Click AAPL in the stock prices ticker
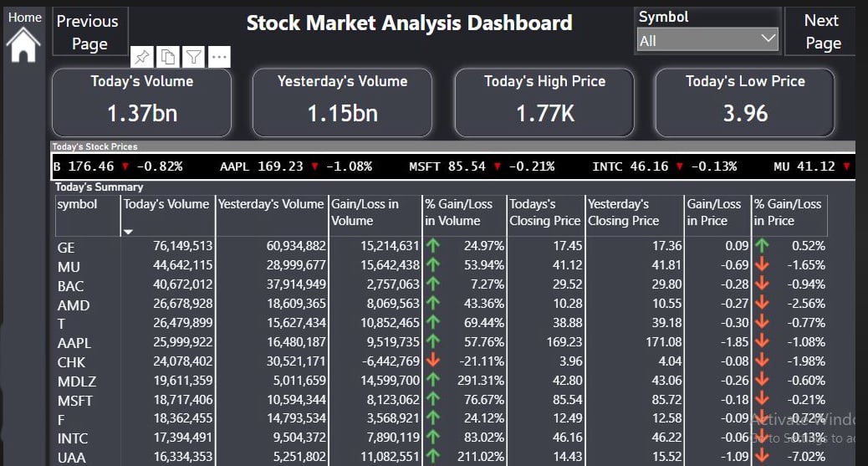This screenshot has width=868, height=466. tap(237, 166)
